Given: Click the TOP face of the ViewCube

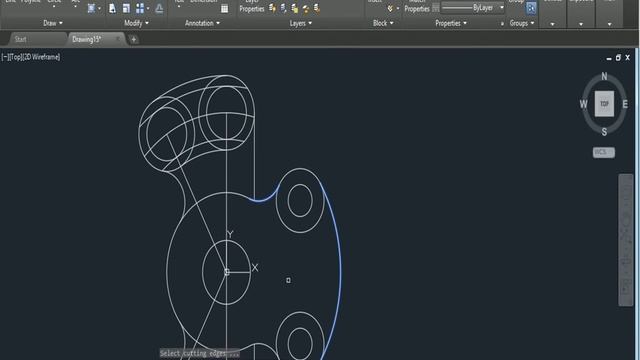Looking at the screenshot, I should coord(604,104).
